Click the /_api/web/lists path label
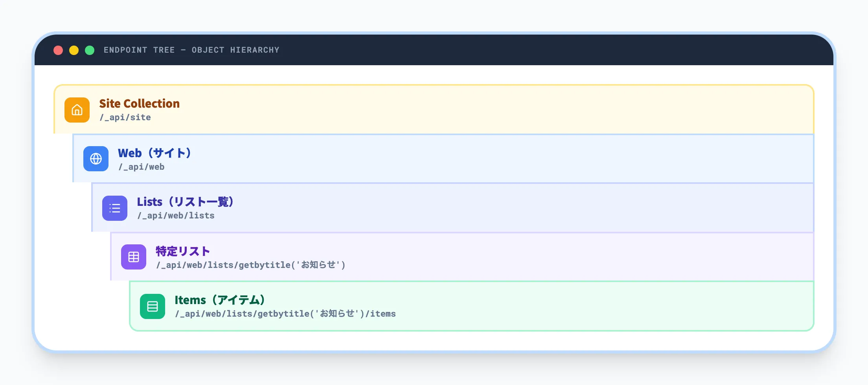868x385 pixels. pyautogui.click(x=176, y=215)
